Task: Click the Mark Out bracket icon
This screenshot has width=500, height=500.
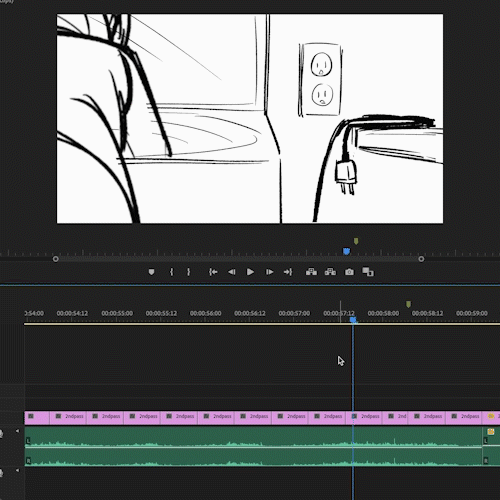Action: 189,272
